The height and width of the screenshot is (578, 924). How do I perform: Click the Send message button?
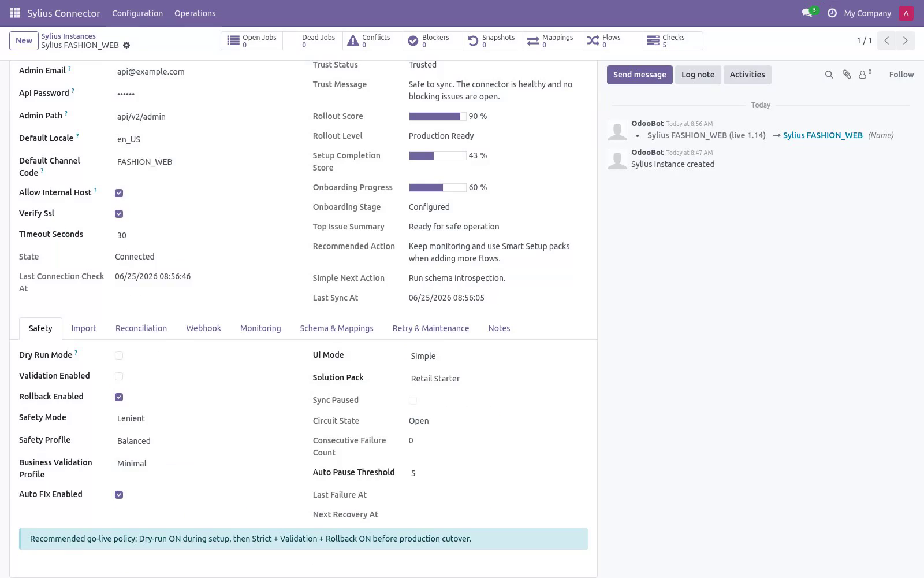click(x=639, y=75)
